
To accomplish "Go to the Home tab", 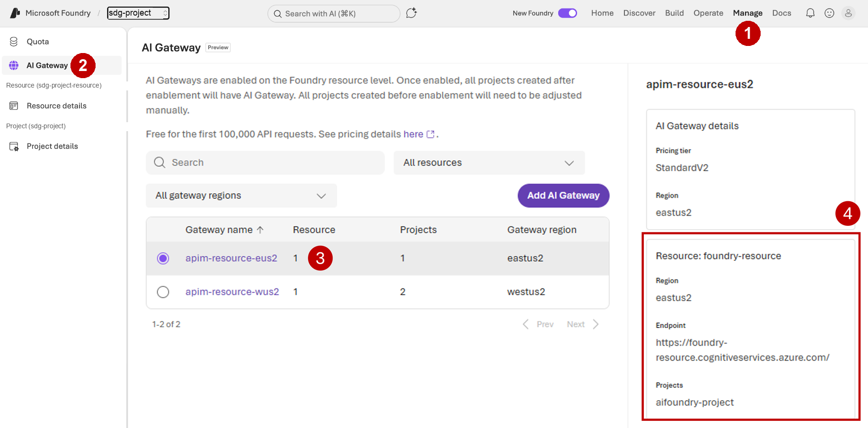I will pyautogui.click(x=602, y=13).
